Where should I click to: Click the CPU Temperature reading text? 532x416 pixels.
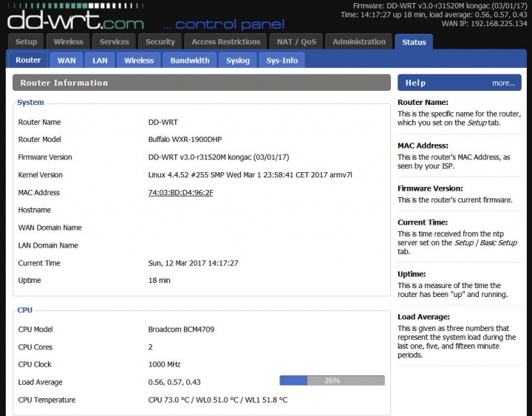pyautogui.click(x=218, y=400)
